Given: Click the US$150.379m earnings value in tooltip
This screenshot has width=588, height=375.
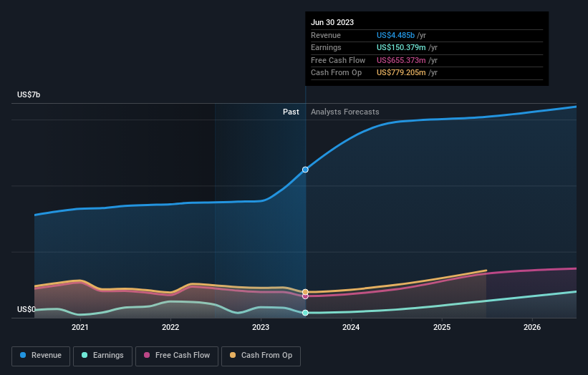Looking at the screenshot, I should click(x=401, y=47).
